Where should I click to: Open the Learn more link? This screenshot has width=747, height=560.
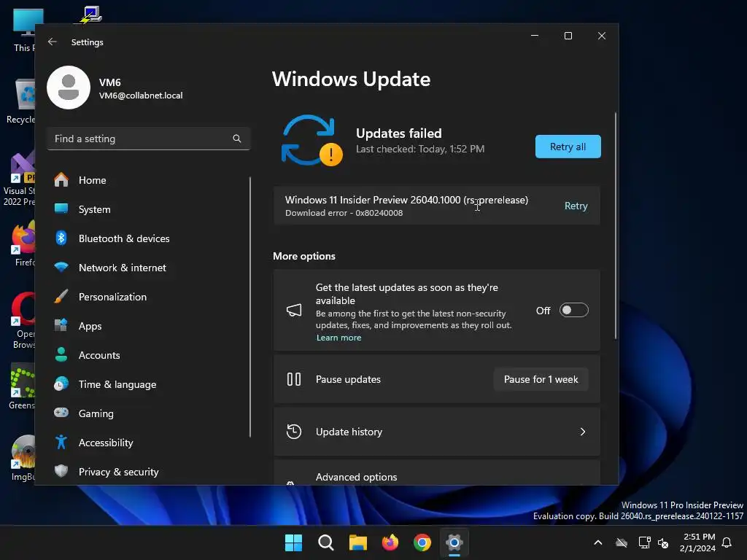click(338, 338)
